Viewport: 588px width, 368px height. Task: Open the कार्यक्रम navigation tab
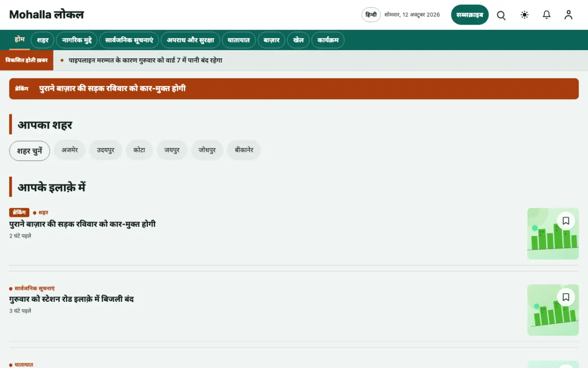[328, 40]
